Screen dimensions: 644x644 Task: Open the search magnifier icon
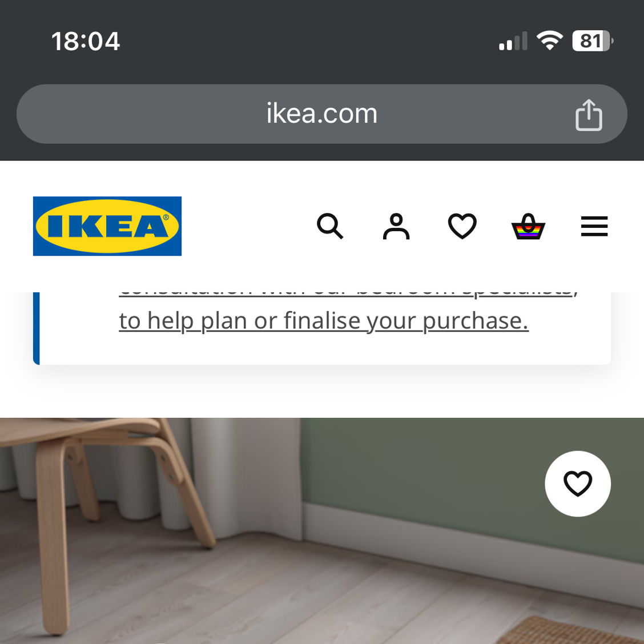click(x=330, y=226)
